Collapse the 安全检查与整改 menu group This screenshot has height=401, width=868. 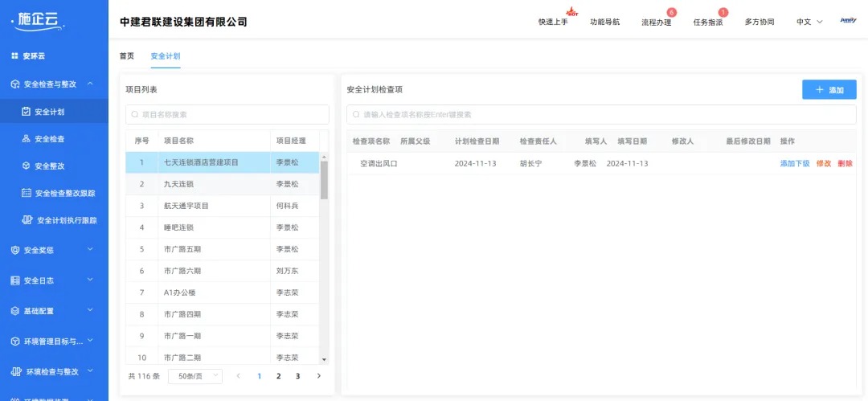[x=90, y=84]
